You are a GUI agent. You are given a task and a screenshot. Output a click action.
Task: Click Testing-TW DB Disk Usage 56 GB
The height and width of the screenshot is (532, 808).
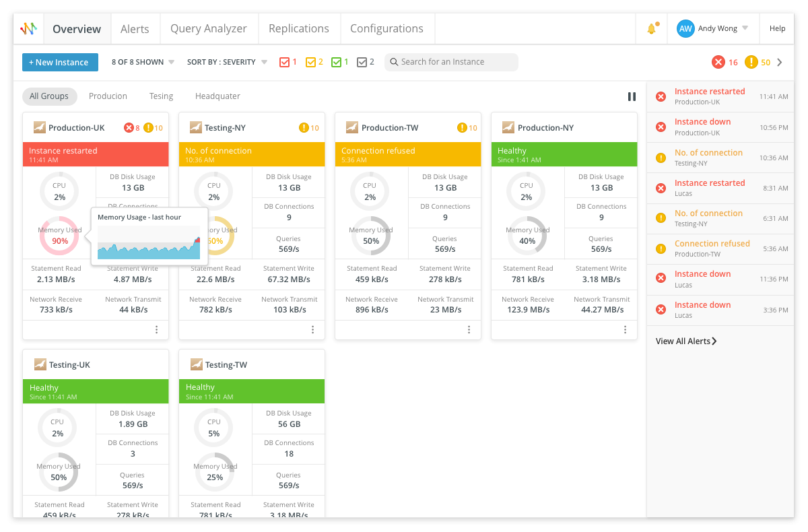click(x=289, y=419)
